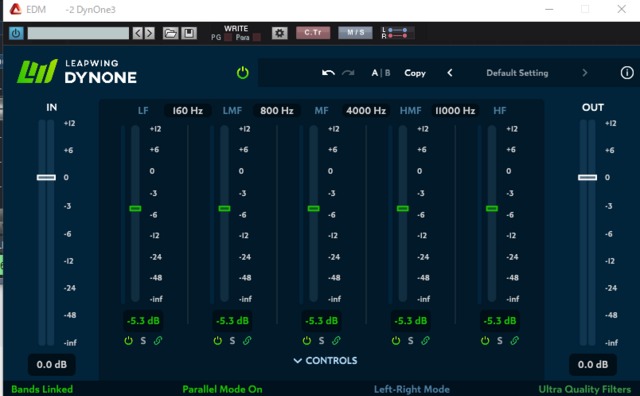Toggle the blue host plugin power button

click(x=16, y=33)
